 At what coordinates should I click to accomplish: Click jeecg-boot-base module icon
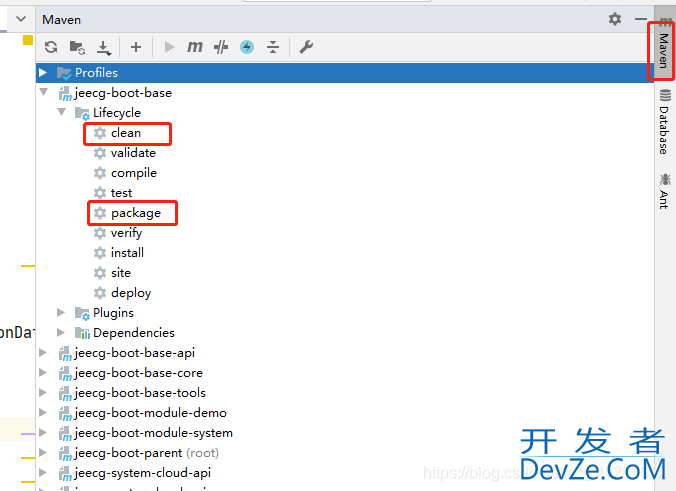point(65,93)
